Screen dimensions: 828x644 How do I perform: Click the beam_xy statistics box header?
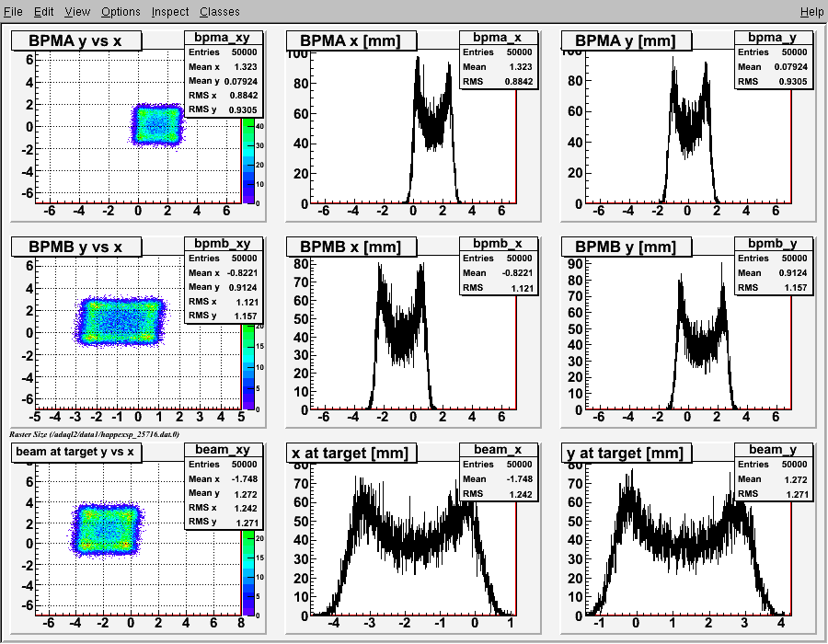(223, 449)
